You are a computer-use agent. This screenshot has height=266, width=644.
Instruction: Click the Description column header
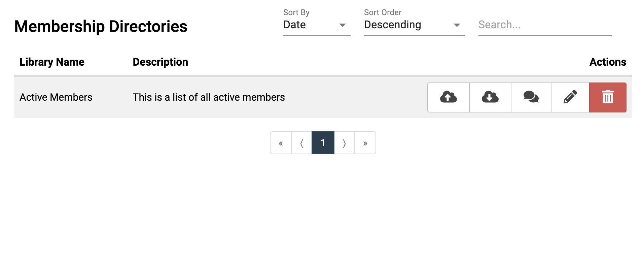tap(160, 62)
